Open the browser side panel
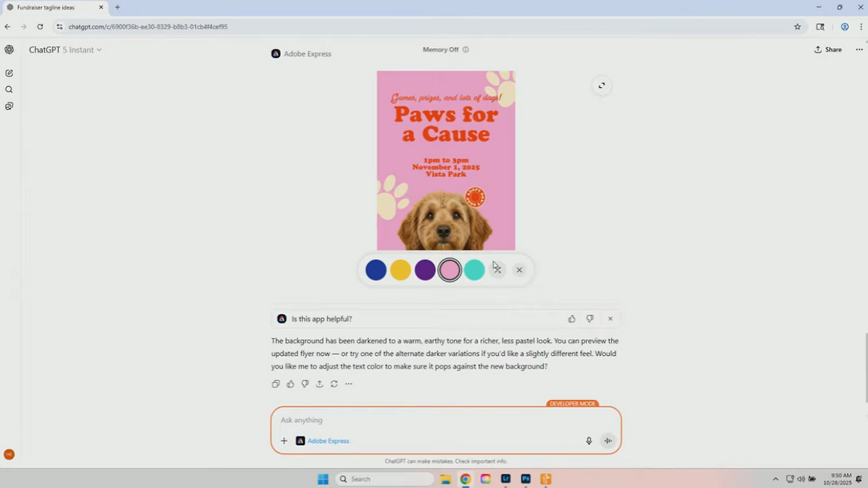This screenshot has height=488, width=868. pos(820,26)
